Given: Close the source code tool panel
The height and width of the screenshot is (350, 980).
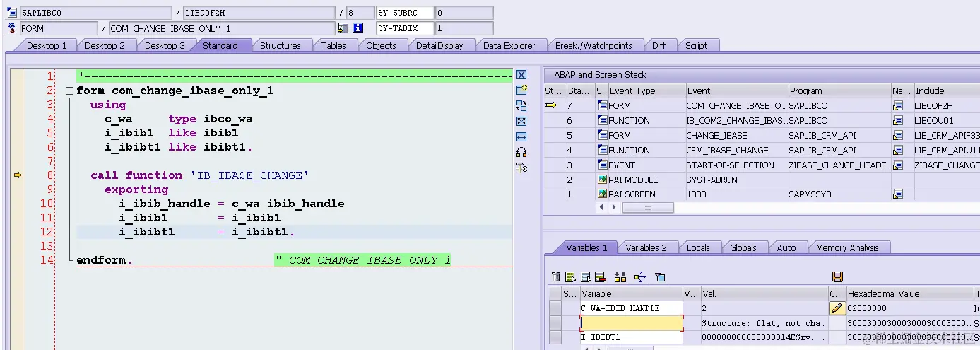Looking at the screenshot, I should (x=521, y=75).
